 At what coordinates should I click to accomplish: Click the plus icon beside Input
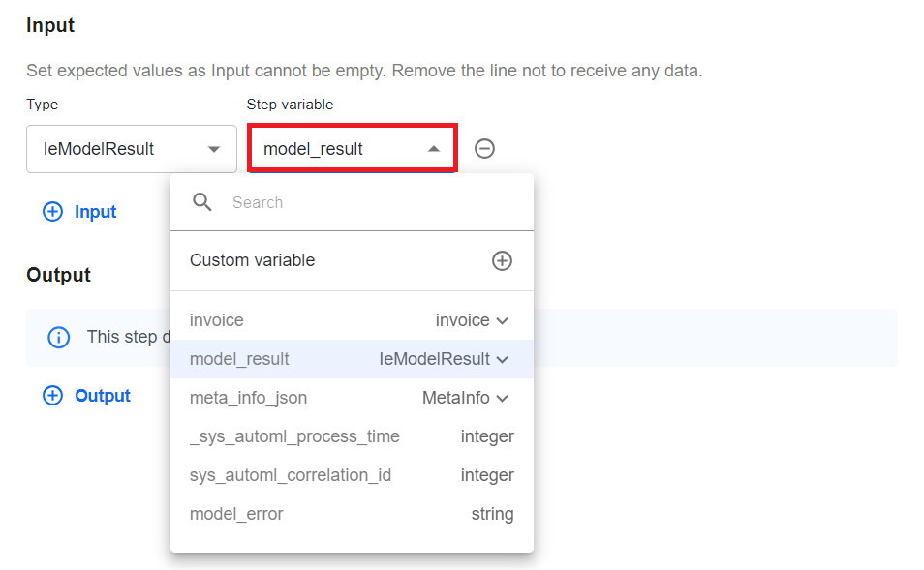click(52, 211)
